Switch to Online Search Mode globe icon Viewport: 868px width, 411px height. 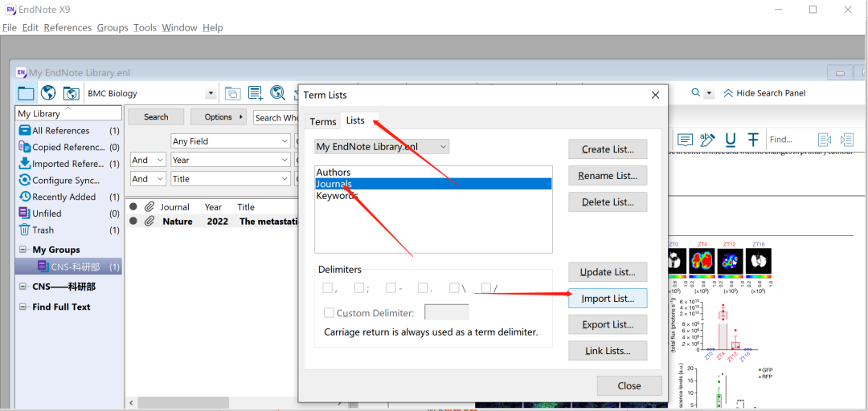point(48,93)
